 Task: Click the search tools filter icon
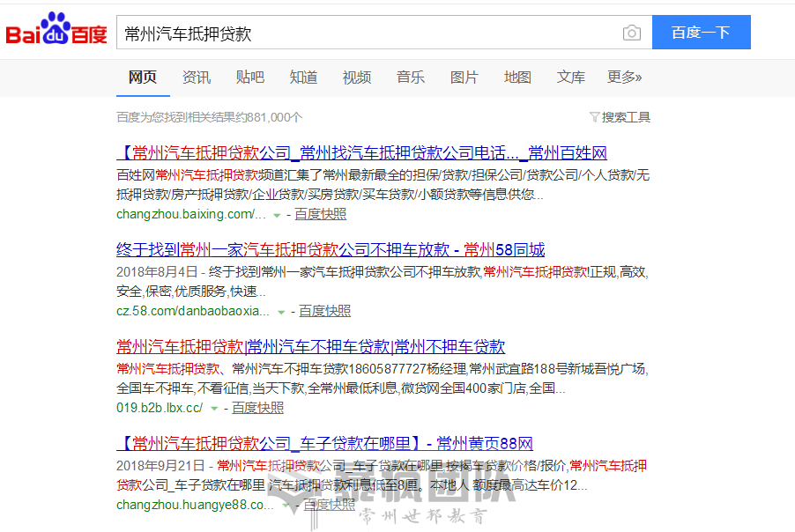594,117
